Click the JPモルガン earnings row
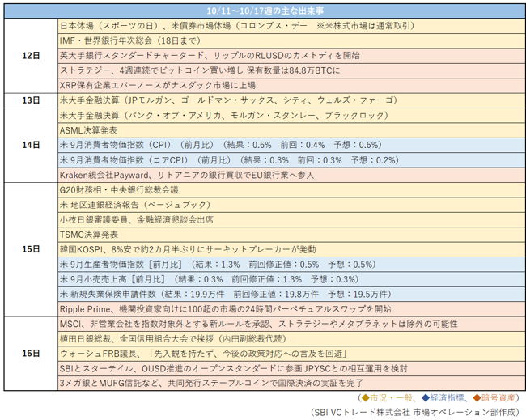Viewport: 526px width, 420px height. [291, 100]
